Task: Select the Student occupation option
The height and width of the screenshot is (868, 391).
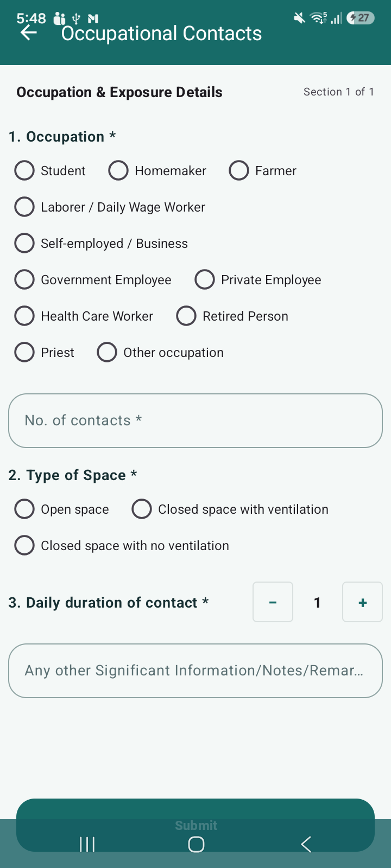Action: coord(50,170)
